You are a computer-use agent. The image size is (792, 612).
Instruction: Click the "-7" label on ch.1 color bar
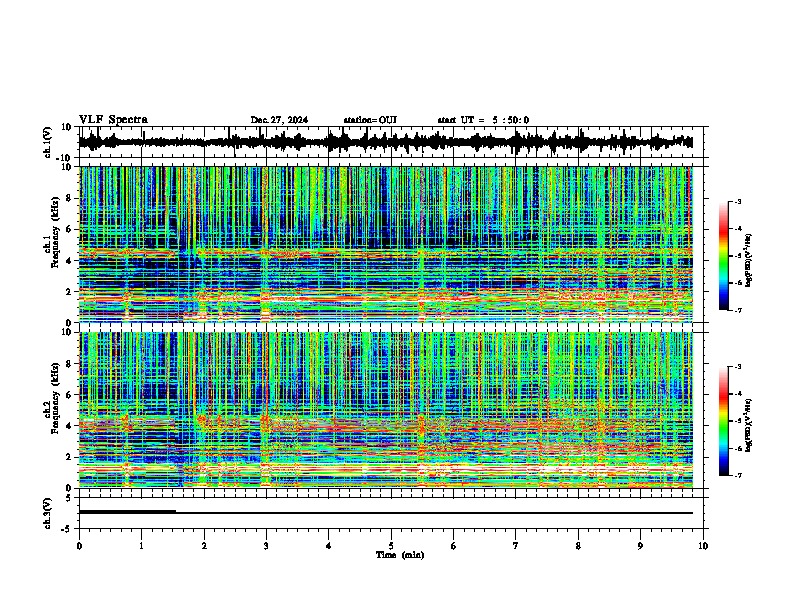pyautogui.click(x=737, y=310)
